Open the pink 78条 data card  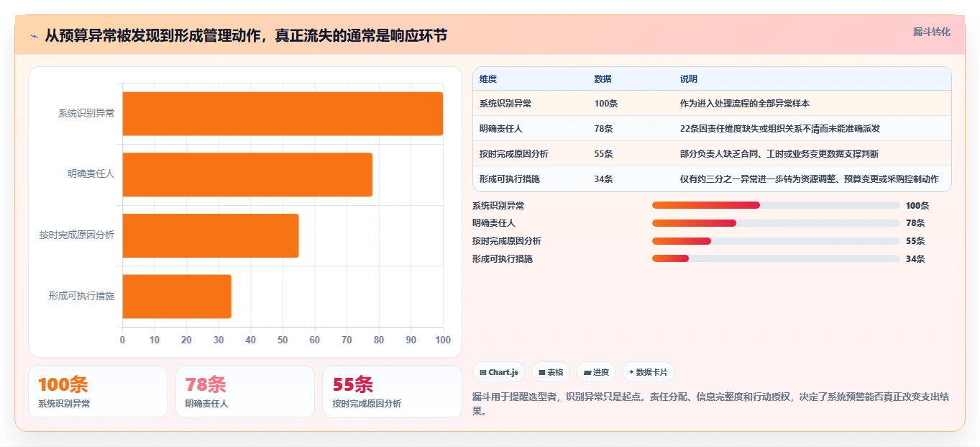click(245, 392)
